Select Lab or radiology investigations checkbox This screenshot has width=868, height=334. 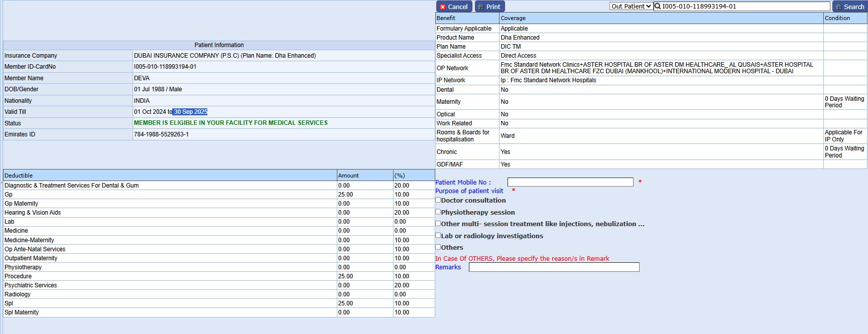pyautogui.click(x=438, y=235)
